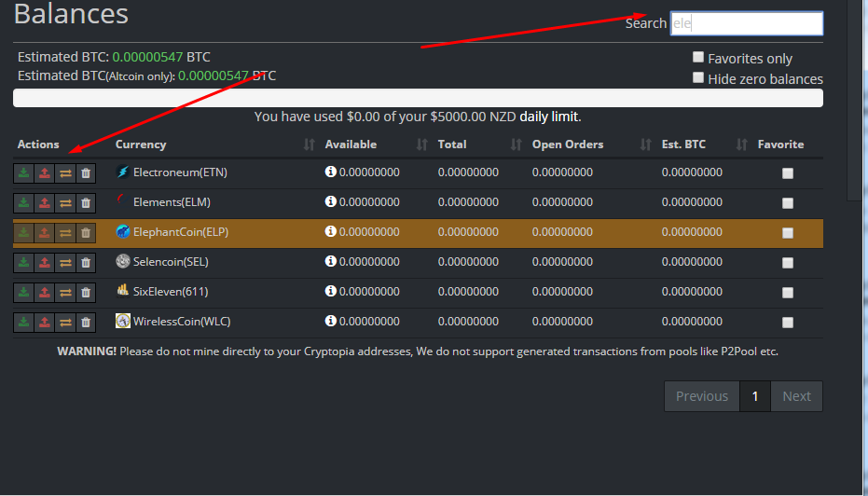Viewport: 868px width, 496px height.
Task: Sort by the Open Orders column header
Action: point(568,145)
